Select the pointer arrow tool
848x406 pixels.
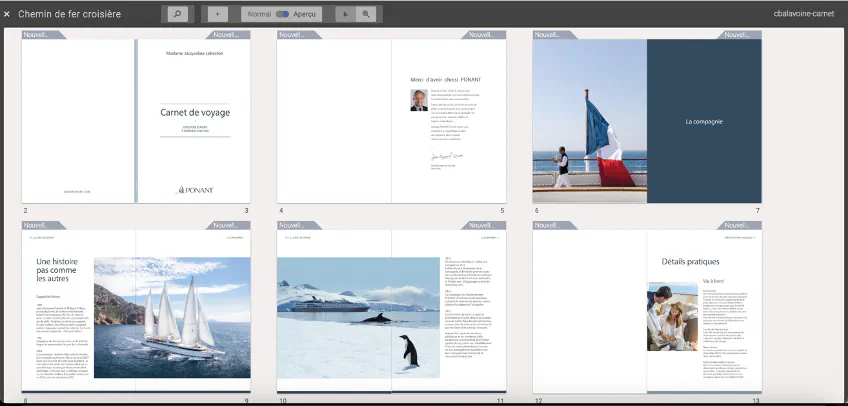pyautogui.click(x=345, y=14)
